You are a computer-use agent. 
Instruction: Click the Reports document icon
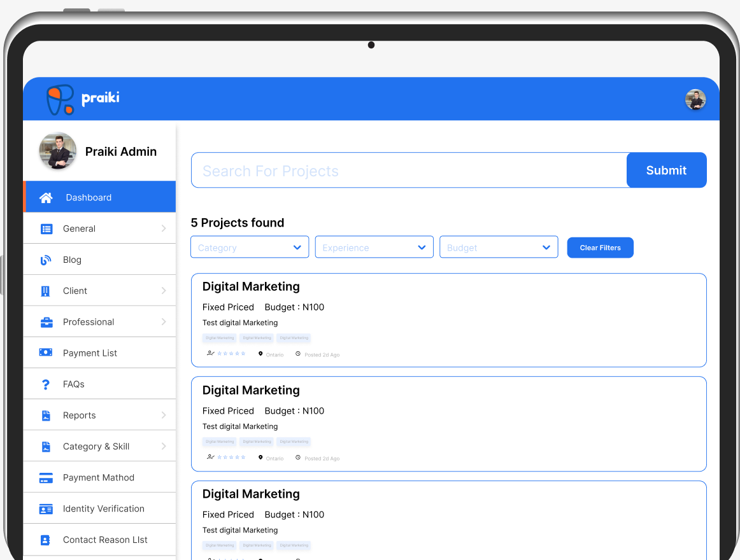click(x=46, y=416)
